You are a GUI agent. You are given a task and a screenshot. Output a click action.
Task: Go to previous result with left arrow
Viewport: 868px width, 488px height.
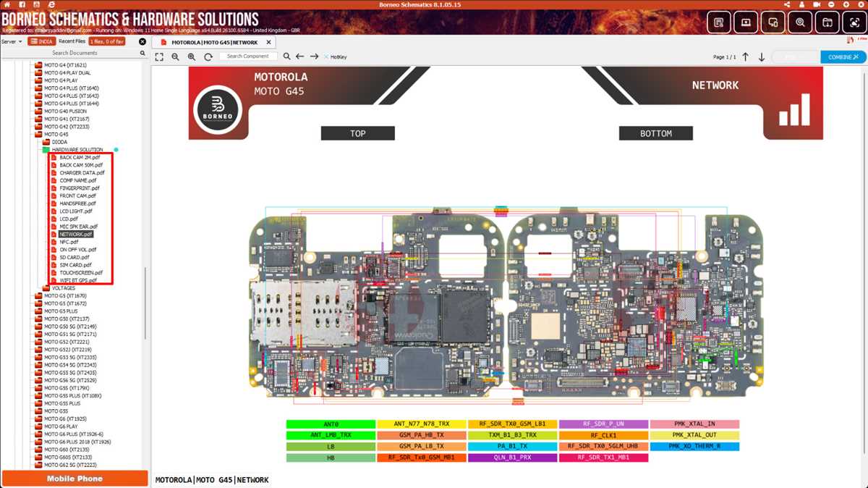(x=300, y=56)
